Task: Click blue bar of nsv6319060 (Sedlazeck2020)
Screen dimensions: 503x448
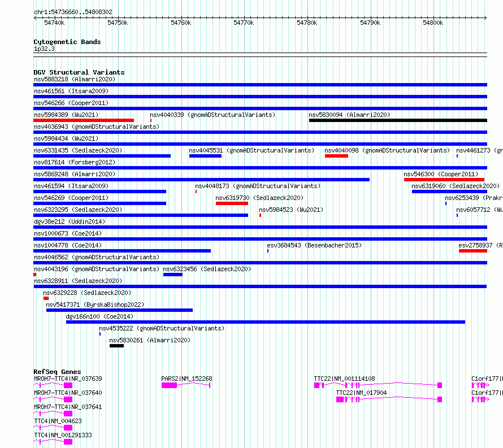Action: coord(449,192)
